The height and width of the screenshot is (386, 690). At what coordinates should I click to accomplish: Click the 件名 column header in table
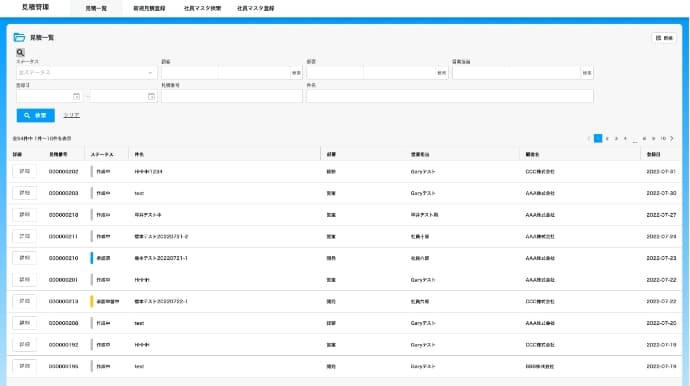pyautogui.click(x=139, y=154)
